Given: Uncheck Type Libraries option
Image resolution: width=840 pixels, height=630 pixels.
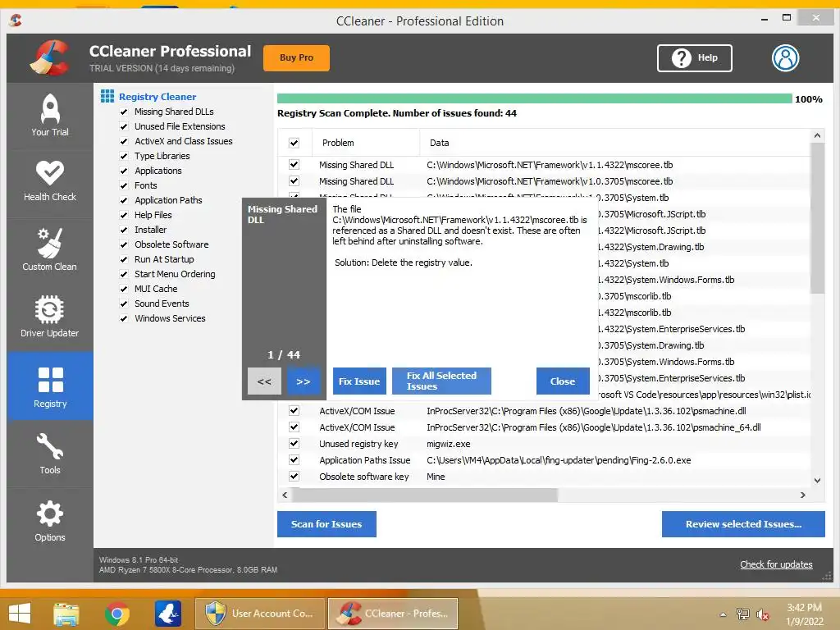Looking at the screenshot, I should (124, 156).
